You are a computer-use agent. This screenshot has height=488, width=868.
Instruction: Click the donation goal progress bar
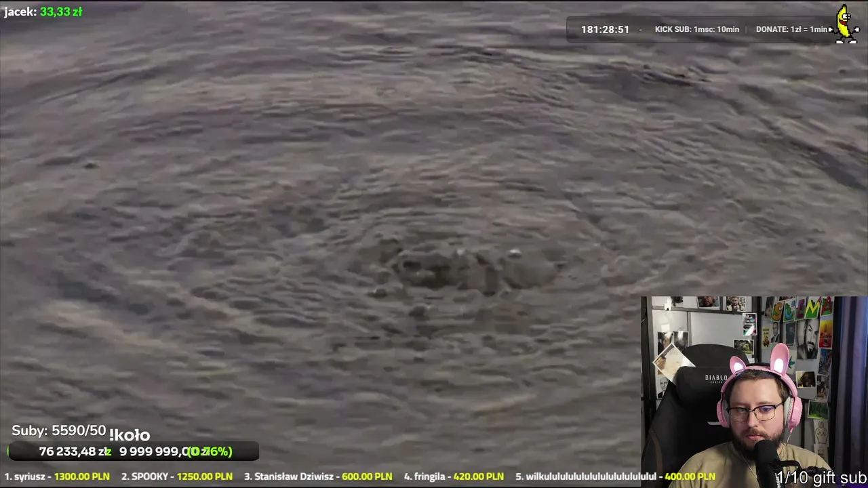point(133,451)
